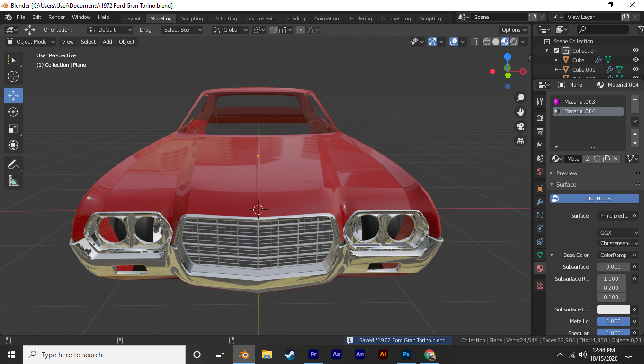Hide Cube.001 via its eye icon
644x364 pixels.
point(636,70)
